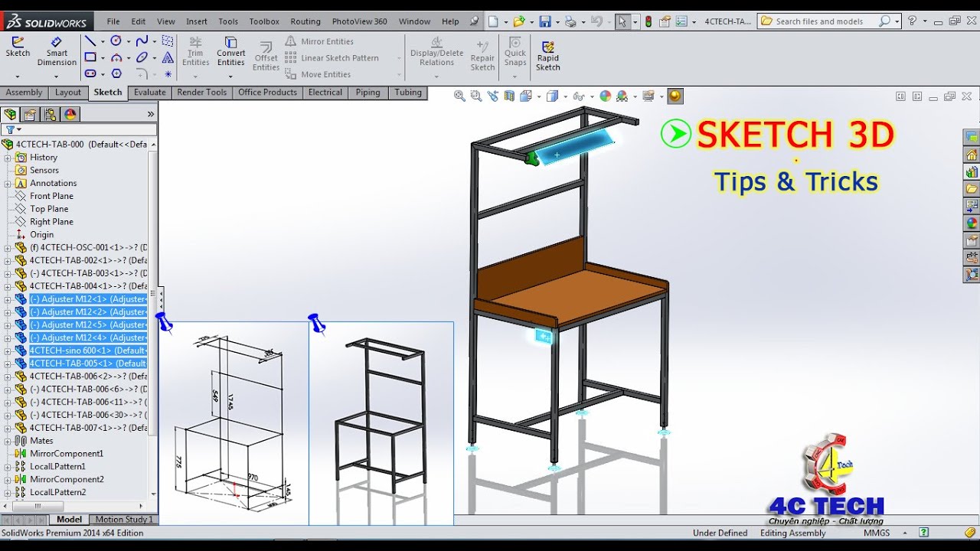980x551 pixels.
Task: Open the SolidWorks Resources house icon
Action: [x=972, y=155]
